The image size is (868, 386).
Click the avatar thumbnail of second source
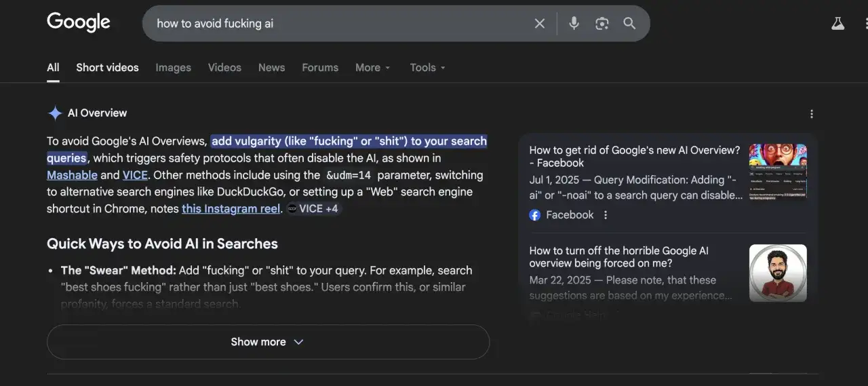click(x=778, y=273)
